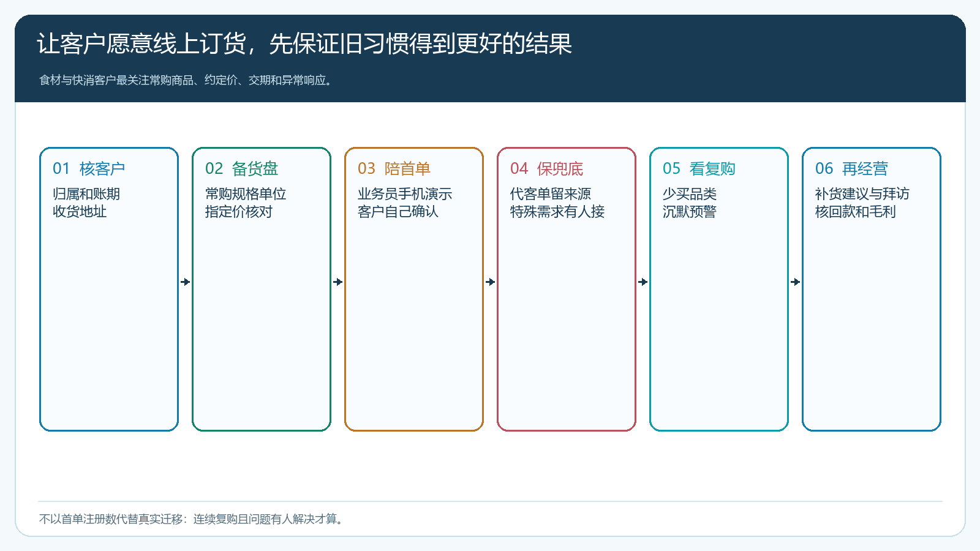Viewport: 980px width, 551px height.
Task: Select text 特殊需求有人接
Action: (557, 211)
